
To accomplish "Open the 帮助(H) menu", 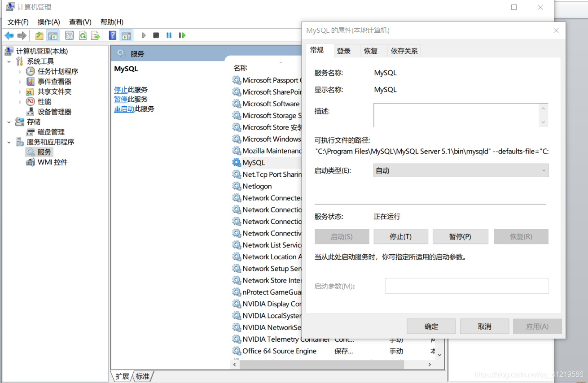I will (112, 22).
